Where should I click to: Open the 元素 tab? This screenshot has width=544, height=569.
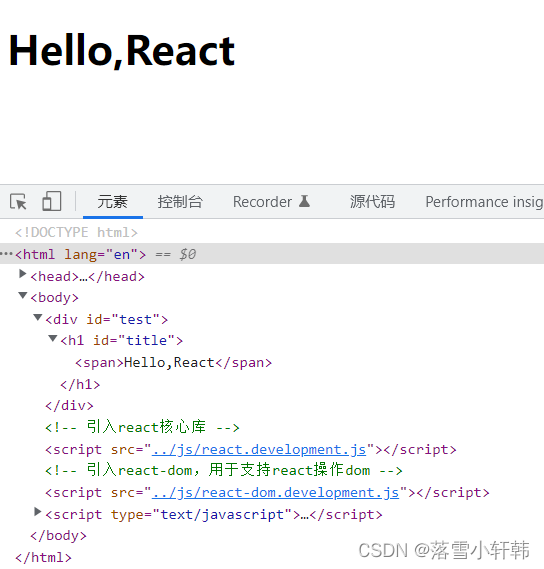pos(113,202)
